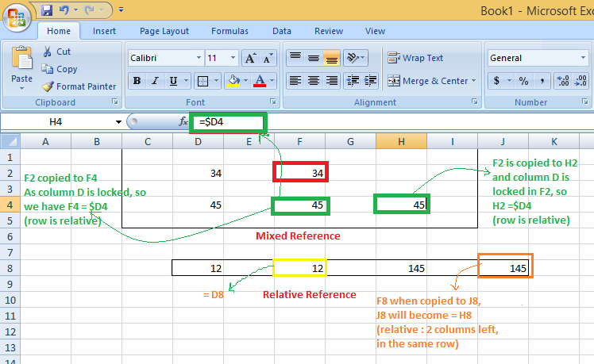Align text left
The height and width of the screenshot is (364, 594).
click(295, 81)
